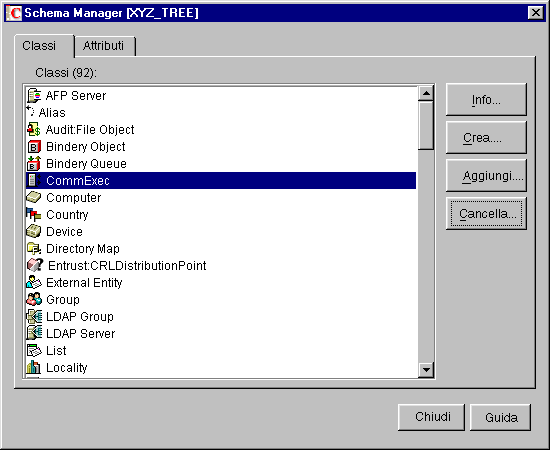The height and width of the screenshot is (450, 550).
Task: Select Entrust:CRLDistributionPoint class name
Action: [x=127, y=266]
